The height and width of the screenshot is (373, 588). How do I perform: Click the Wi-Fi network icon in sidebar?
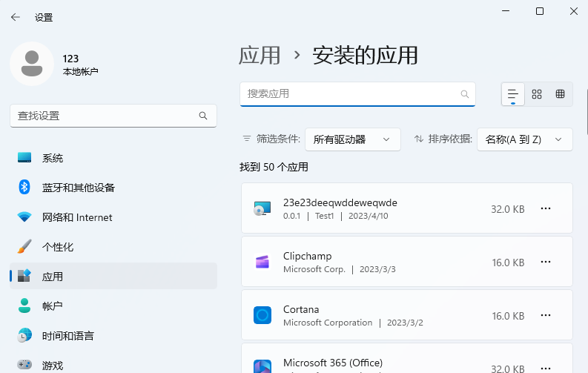[x=24, y=217]
